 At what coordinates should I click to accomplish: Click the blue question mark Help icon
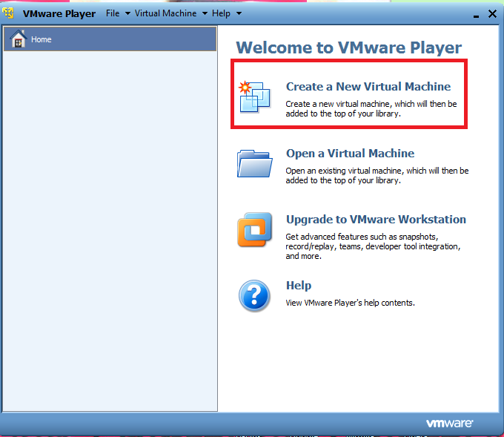pyautogui.click(x=254, y=295)
